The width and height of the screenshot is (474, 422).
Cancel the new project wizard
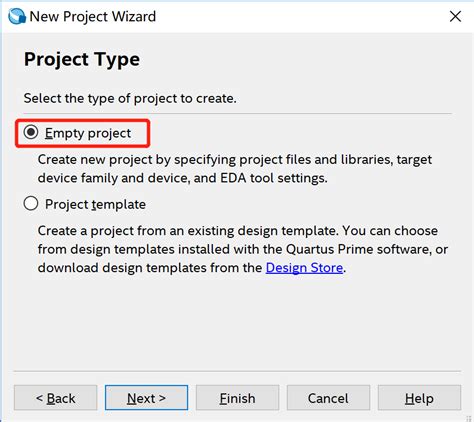tap(328, 398)
